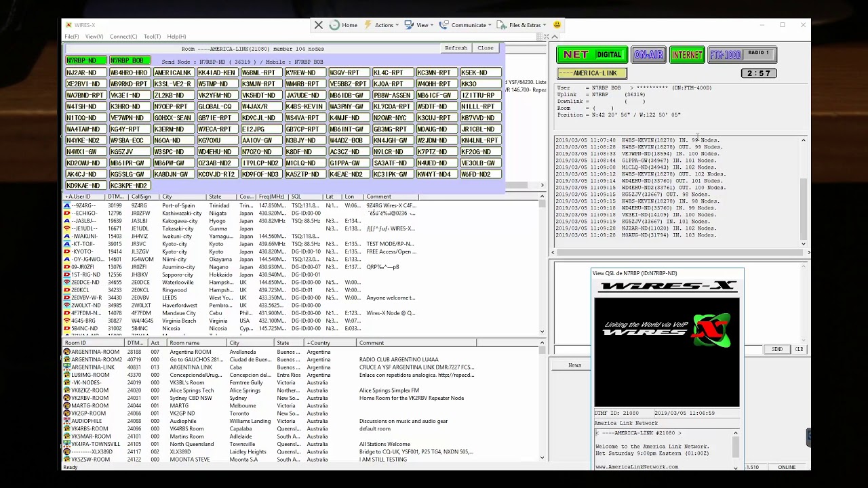Image resolution: width=868 pixels, height=488 pixels.
Task: Click the NET DIGITAL status indicator
Action: click(x=592, y=54)
